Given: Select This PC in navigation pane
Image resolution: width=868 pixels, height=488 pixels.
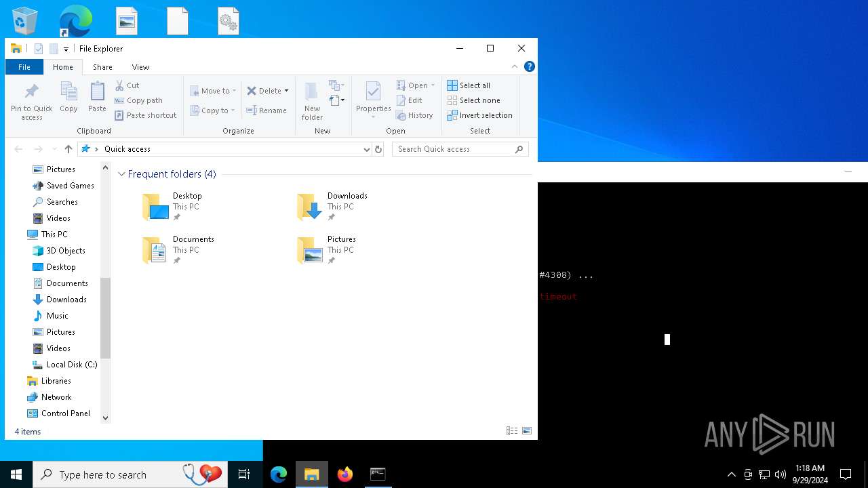Looking at the screenshot, I should pos(47,235).
